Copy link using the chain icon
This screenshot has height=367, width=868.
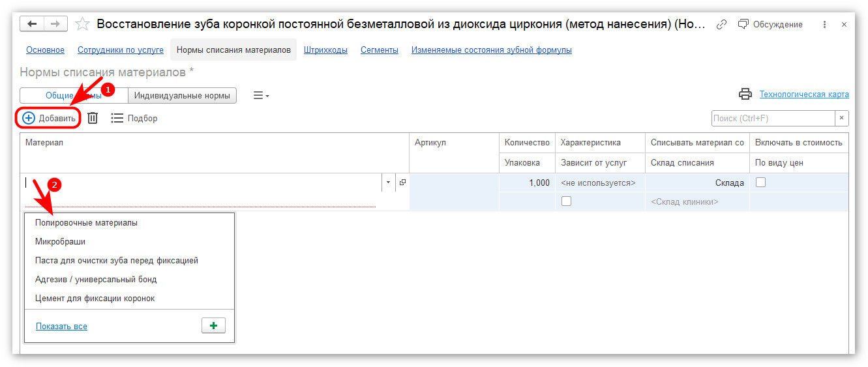click(x=721, y=24)
